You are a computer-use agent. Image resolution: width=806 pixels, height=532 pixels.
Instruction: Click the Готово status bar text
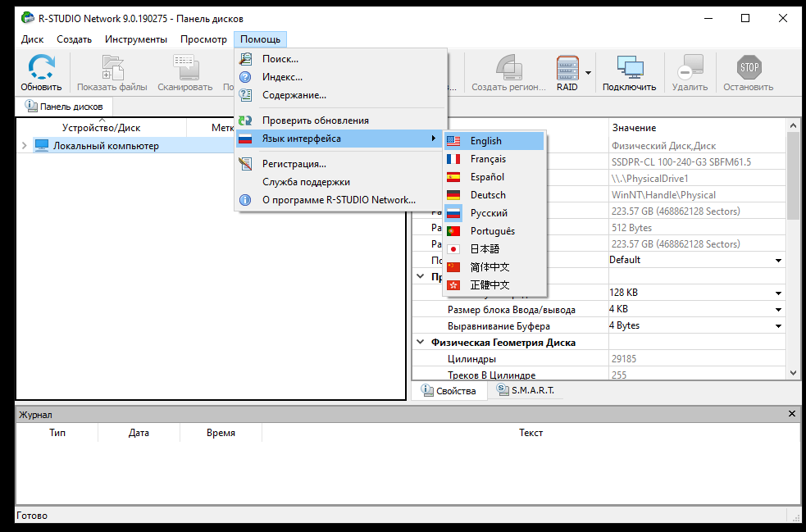[x=32, y=516]
